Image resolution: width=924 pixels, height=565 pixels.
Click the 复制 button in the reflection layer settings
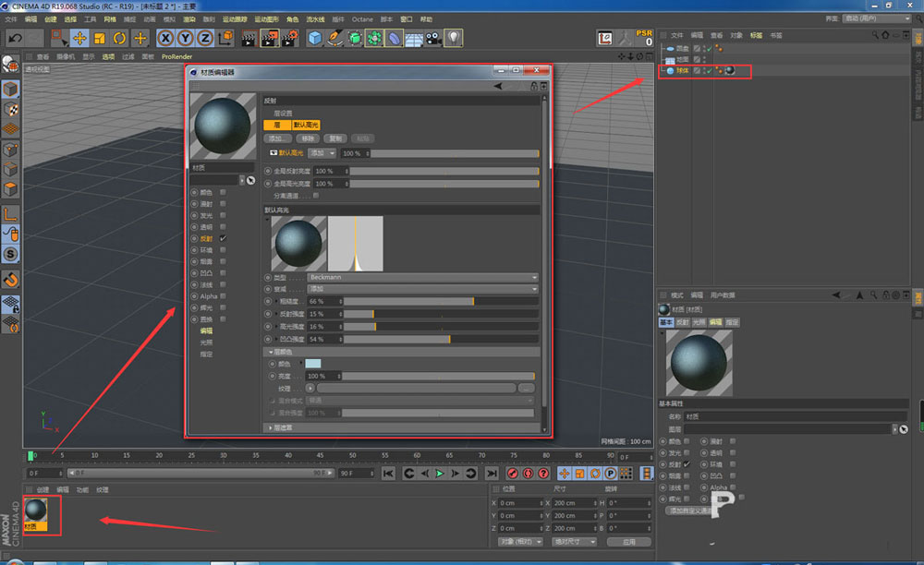(x=334, y=138)
